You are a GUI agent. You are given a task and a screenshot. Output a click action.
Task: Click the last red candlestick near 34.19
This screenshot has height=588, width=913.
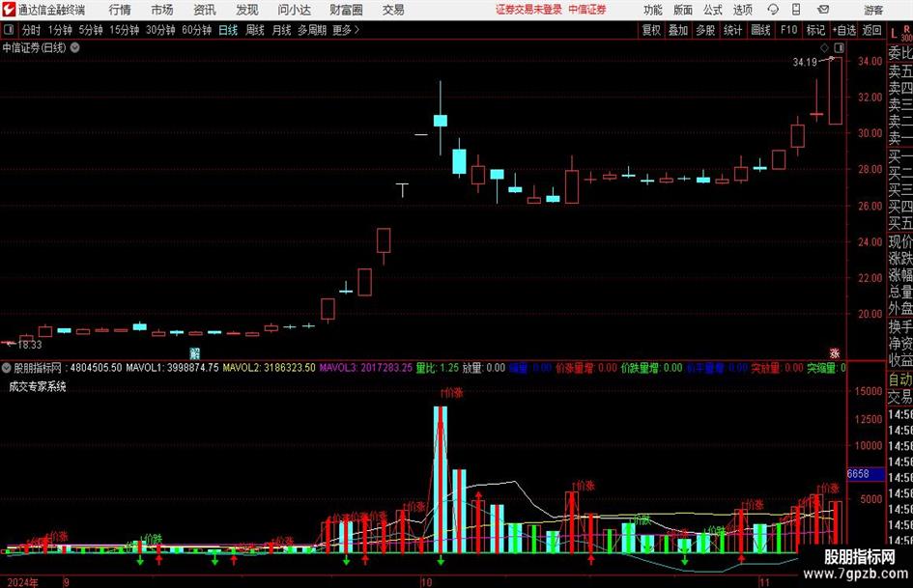[x=836, y=91]
